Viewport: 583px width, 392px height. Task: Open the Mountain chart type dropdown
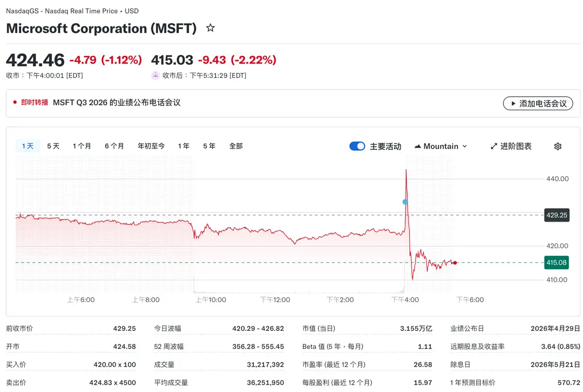440,146
